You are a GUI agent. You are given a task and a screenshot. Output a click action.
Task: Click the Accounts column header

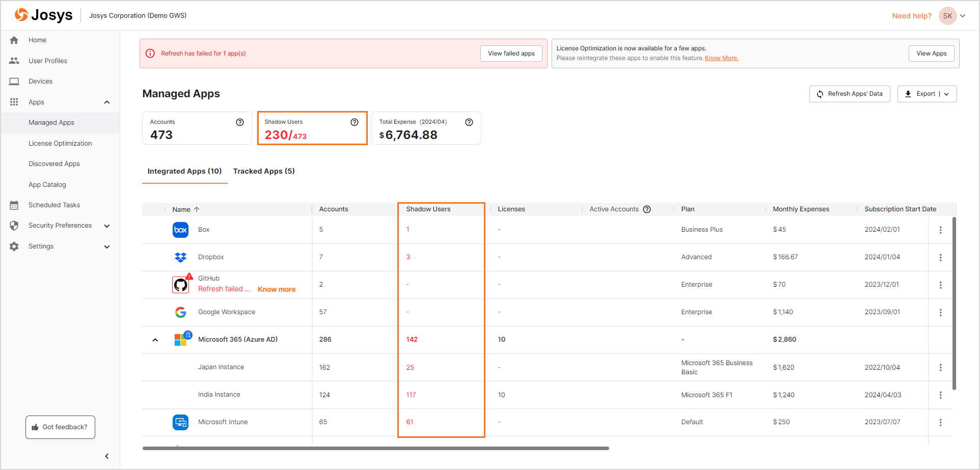tap(334, 209)
